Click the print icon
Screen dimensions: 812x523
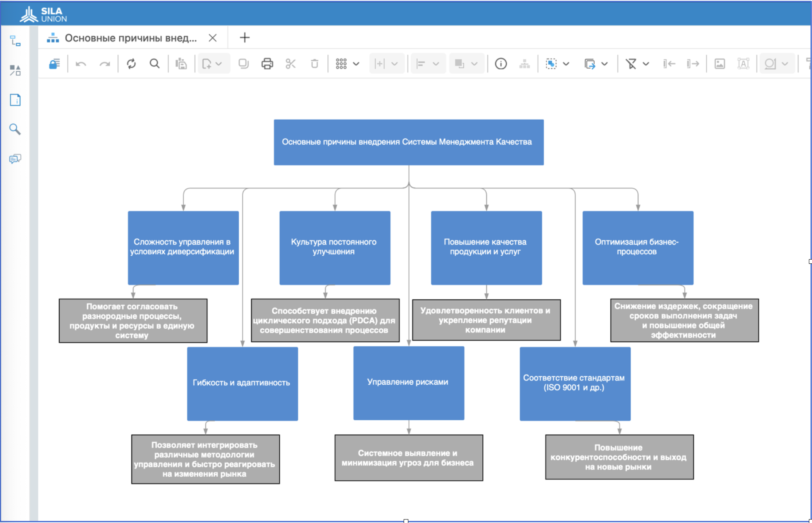(x=267, y=64)
